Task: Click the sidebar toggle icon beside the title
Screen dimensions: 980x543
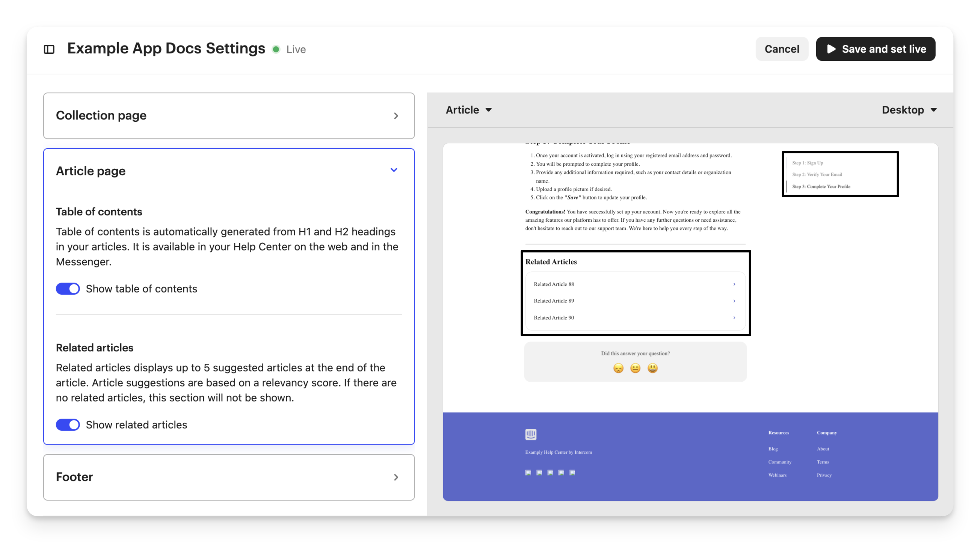Action: pyautogui.click(x=49, y=50)
